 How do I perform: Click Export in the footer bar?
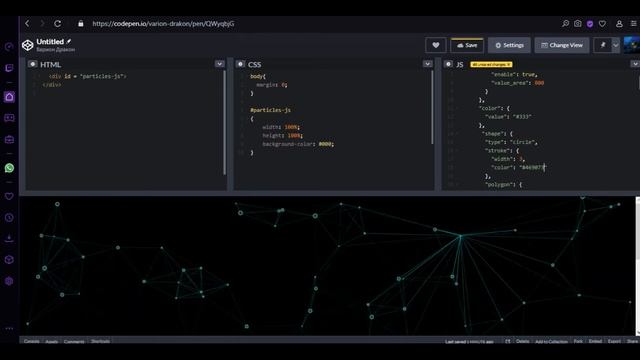pyautogui.click(x=614, y=341)
